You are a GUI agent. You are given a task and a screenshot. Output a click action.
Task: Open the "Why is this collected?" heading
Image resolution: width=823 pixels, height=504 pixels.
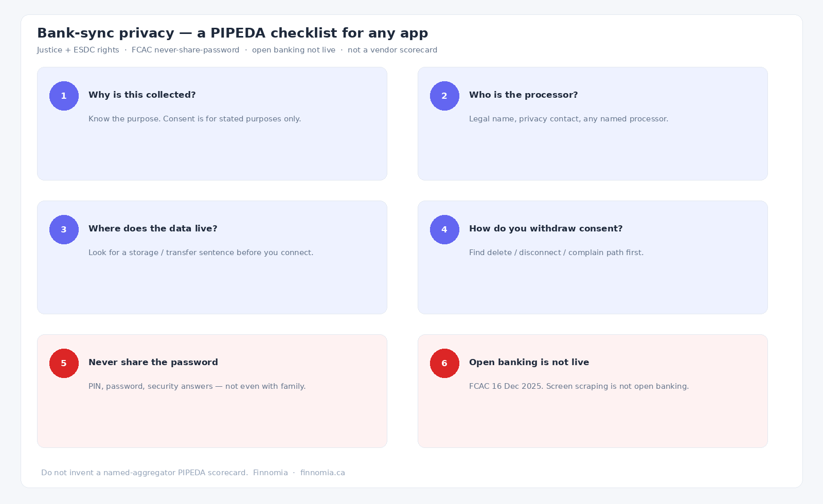pyautogui.click(x=142, y=95)
